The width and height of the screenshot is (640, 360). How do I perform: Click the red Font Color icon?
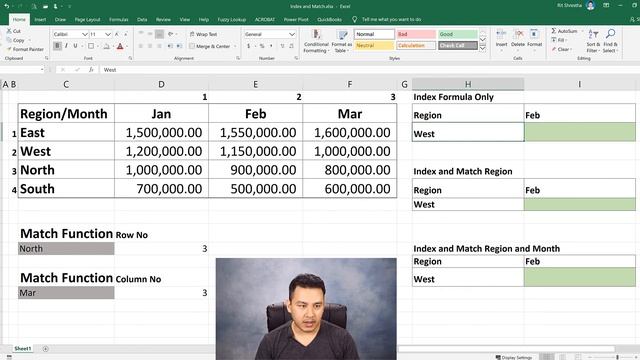[x=120, y=46]
